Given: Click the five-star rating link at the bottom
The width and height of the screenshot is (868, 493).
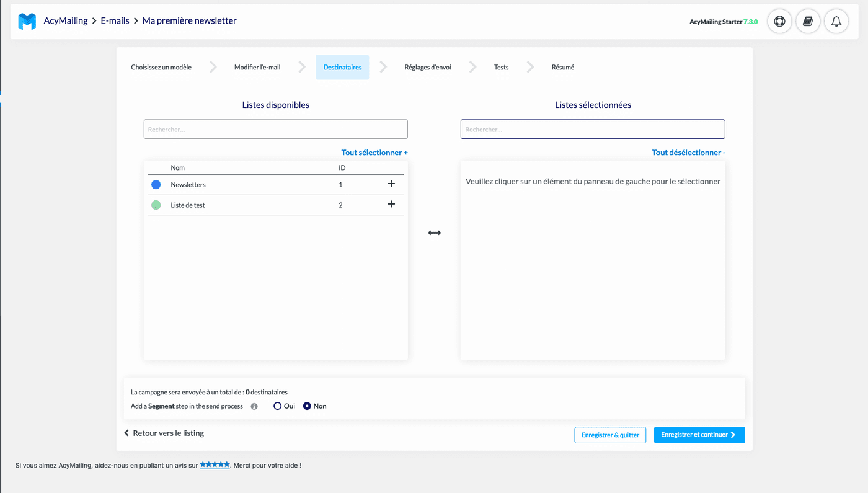Looking at the screenshot, I should click(x=215, y=464).
